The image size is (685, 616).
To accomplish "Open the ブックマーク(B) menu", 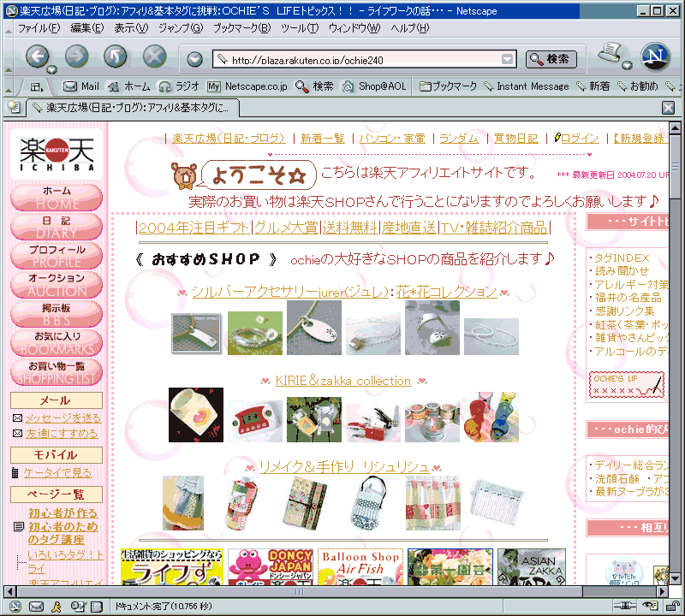I will [x=241, y=28].
